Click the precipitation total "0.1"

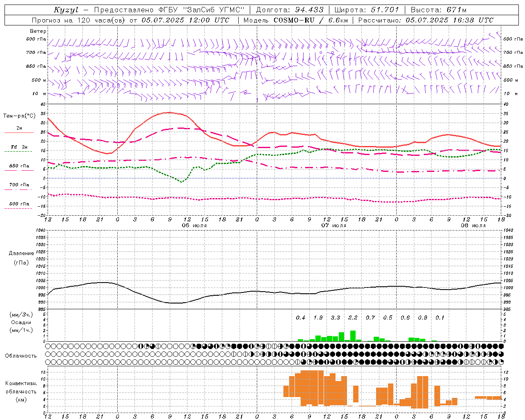[440, 317]
